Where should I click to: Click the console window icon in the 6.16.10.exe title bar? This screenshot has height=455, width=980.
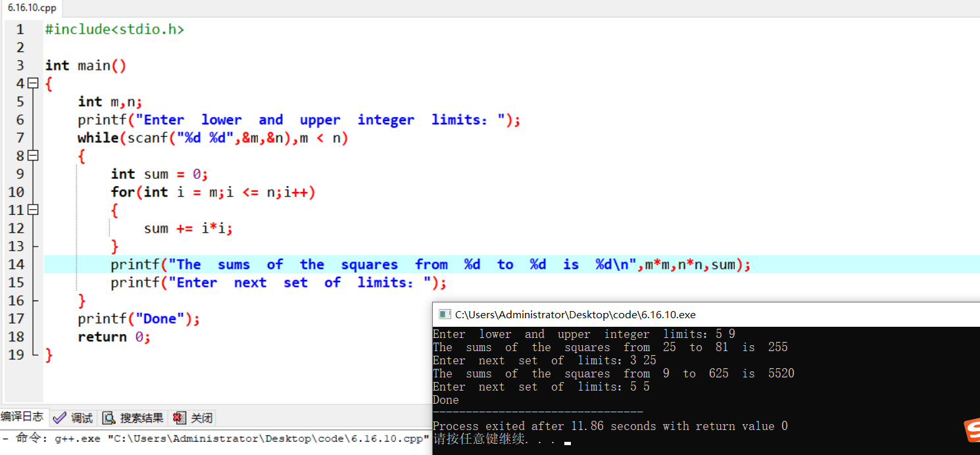(x=445, y=314)
